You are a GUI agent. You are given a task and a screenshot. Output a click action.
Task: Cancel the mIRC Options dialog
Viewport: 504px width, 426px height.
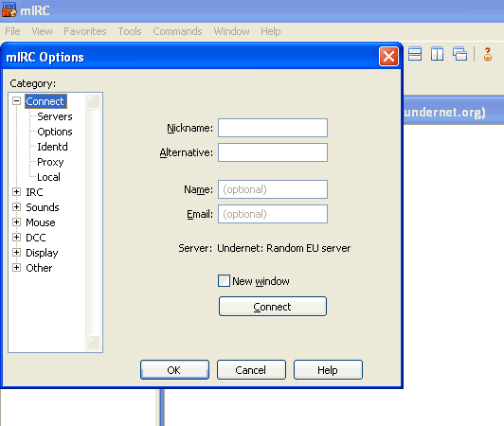click(251, 370)
